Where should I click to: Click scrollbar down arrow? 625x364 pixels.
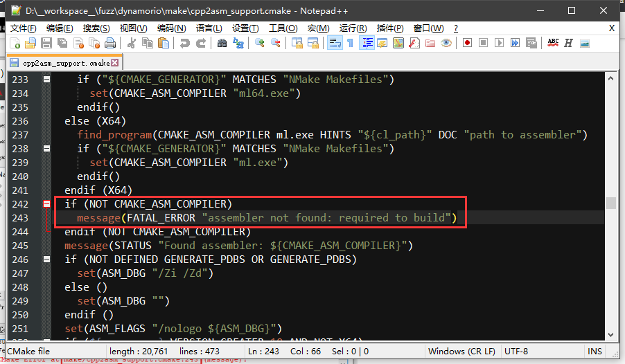(610, 334)
